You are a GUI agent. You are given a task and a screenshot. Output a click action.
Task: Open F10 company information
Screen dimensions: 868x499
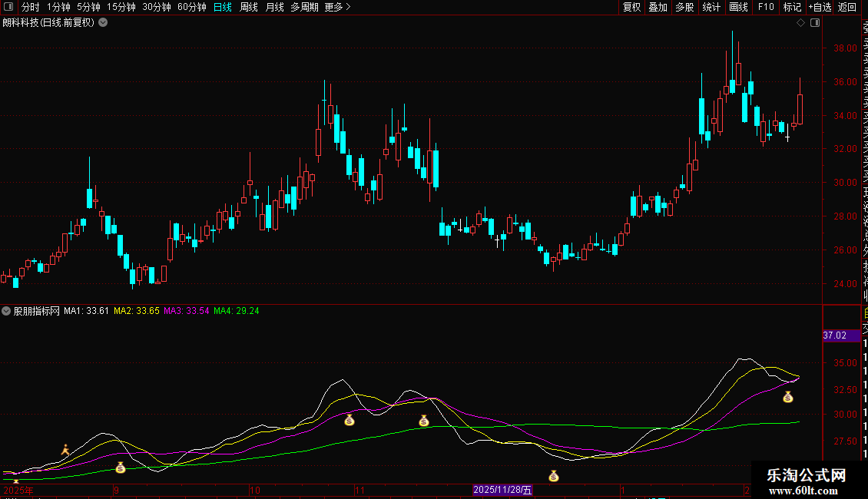tap(766, 7)
